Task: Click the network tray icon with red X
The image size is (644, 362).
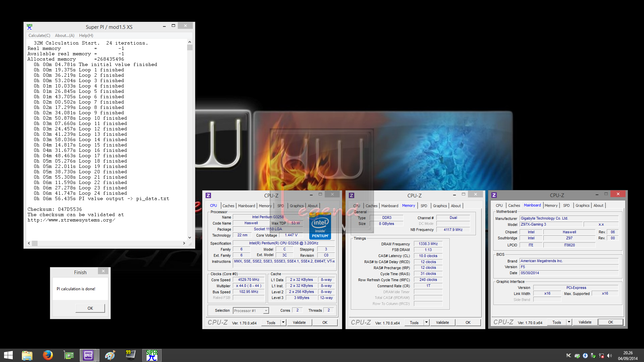Action: (601, 356)
